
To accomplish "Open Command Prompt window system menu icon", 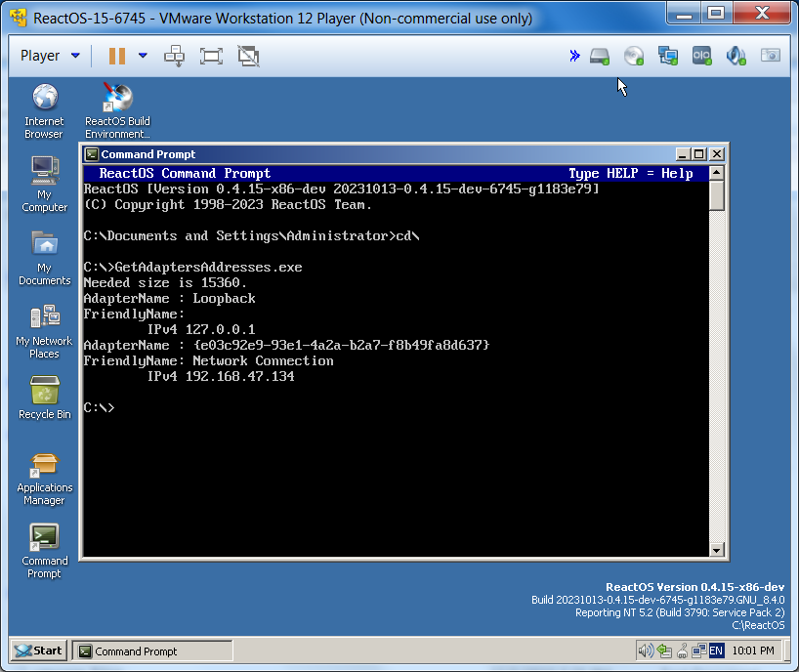I will 92,154.
